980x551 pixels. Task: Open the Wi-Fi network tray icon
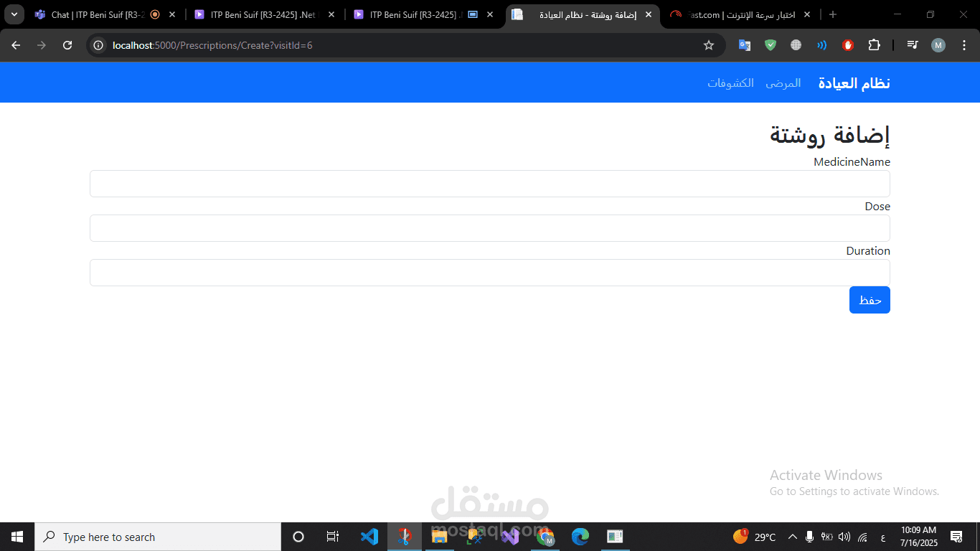[x=862, y=537]
